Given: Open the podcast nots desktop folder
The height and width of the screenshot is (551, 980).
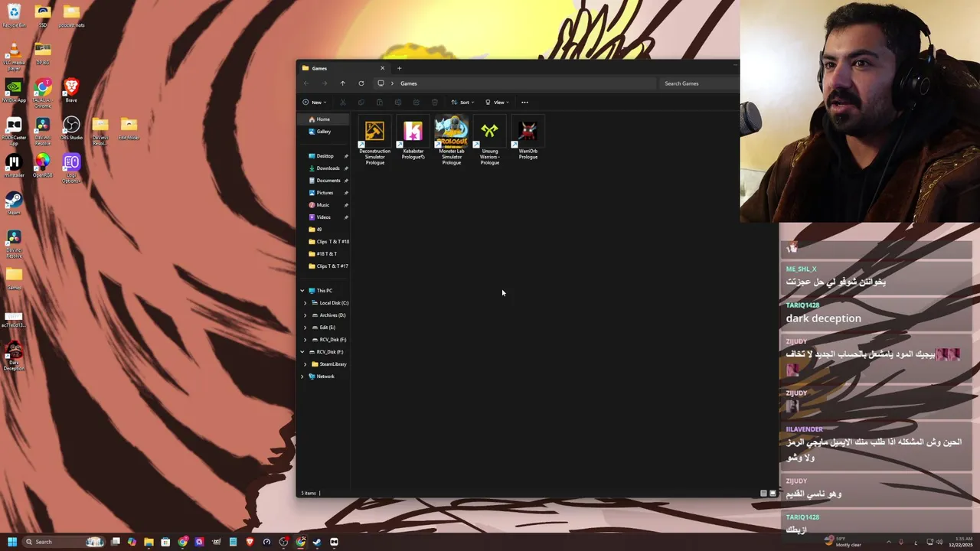Looking at the screenshot, I should pyautogui.click(x=71, y=15).
